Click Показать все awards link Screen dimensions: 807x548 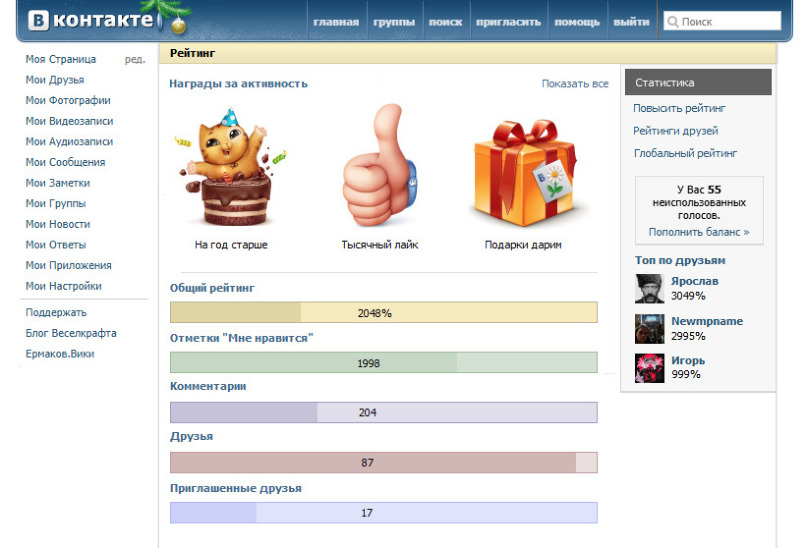(575, 83)
